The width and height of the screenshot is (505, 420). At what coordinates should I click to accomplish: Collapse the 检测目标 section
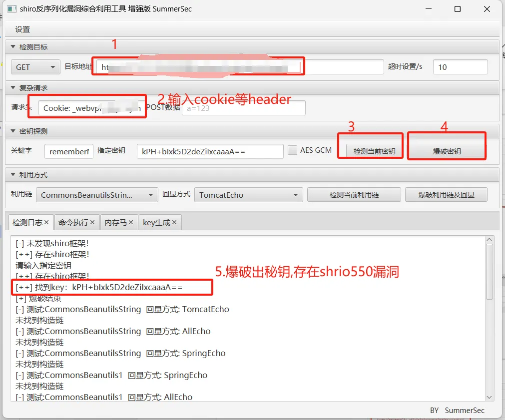coord(13,47)
